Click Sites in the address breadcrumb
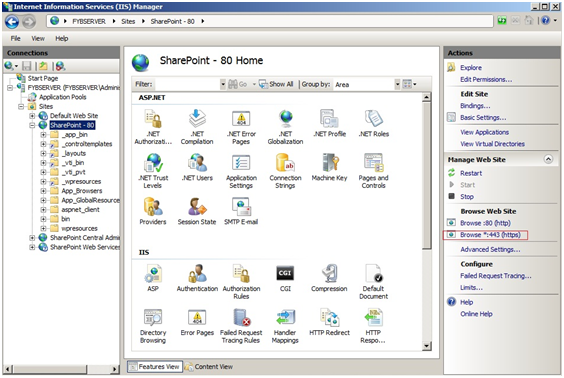The image size is (564, 378). point(128,22)
